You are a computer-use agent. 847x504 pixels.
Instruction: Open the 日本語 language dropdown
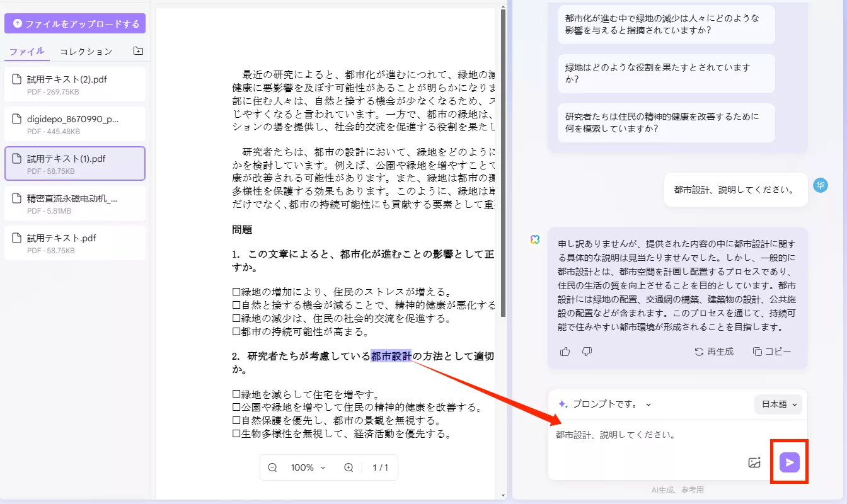click(778, 404)
